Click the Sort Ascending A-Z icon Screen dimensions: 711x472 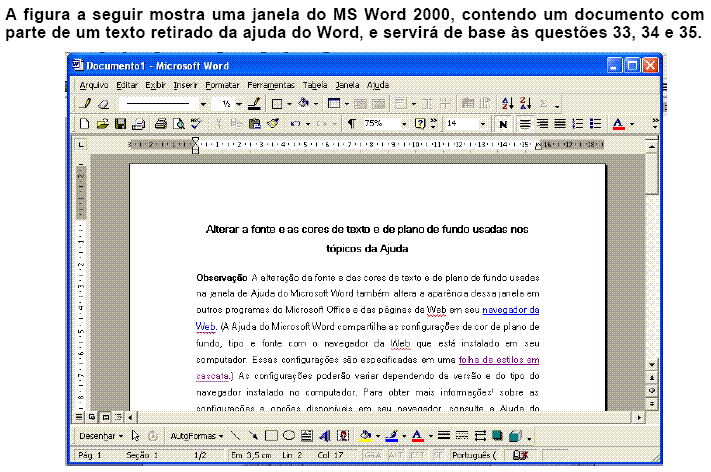coord(508,104)
